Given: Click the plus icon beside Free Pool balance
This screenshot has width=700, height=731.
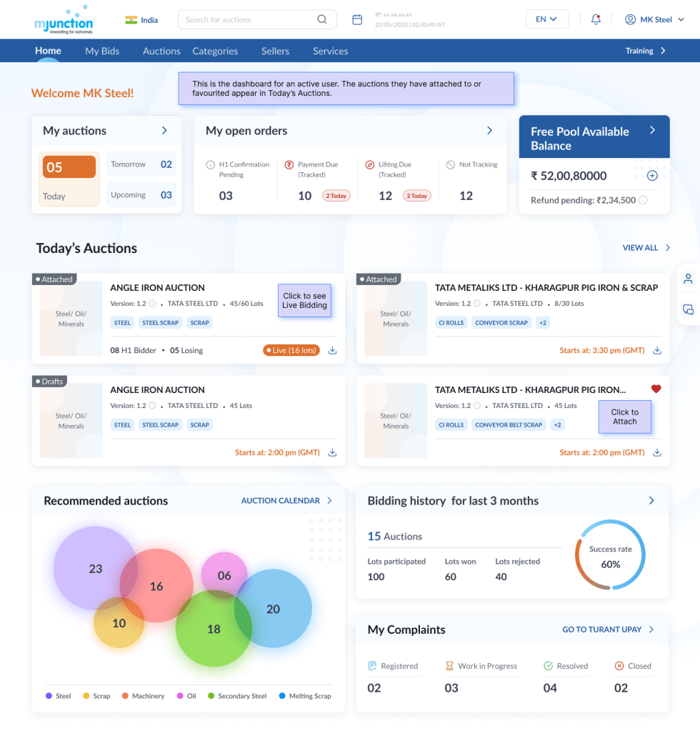Looking at the screenshot, I should pos(651,176).
